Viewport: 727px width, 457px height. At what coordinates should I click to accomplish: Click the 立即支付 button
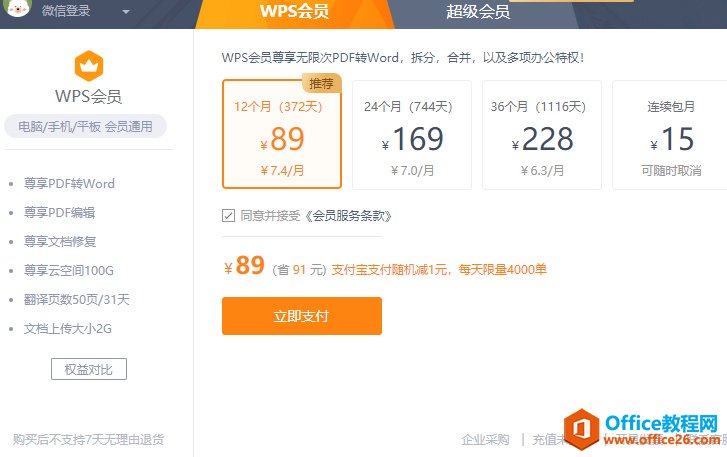pos(302,316)
